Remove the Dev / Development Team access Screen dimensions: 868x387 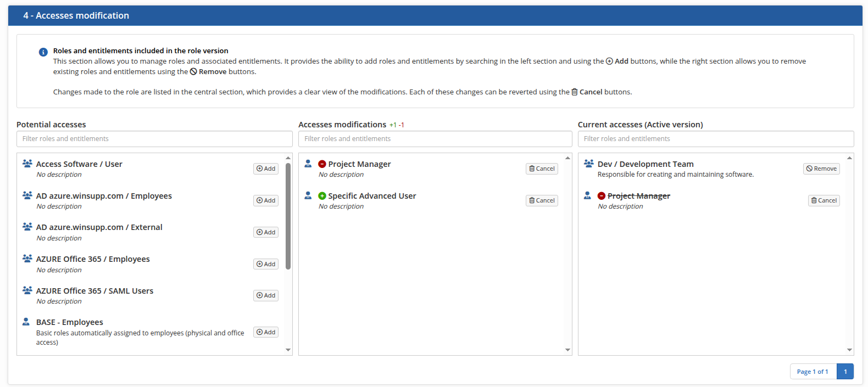[821, 169]
